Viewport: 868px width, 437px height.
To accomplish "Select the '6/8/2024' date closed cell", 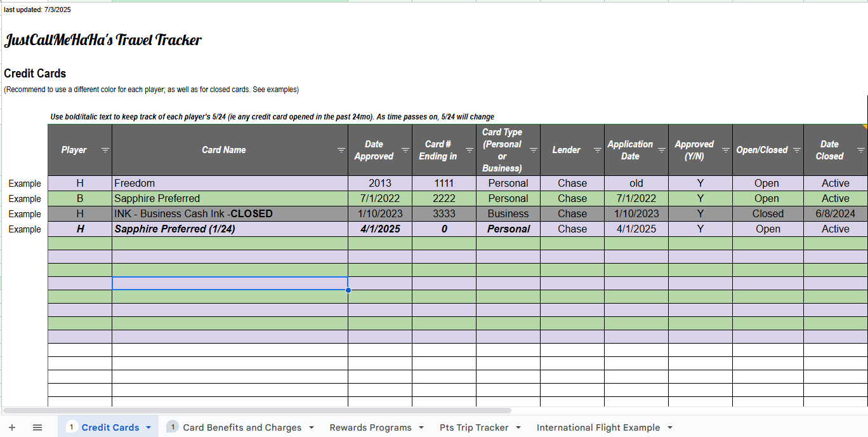I will tap(835, 213).
